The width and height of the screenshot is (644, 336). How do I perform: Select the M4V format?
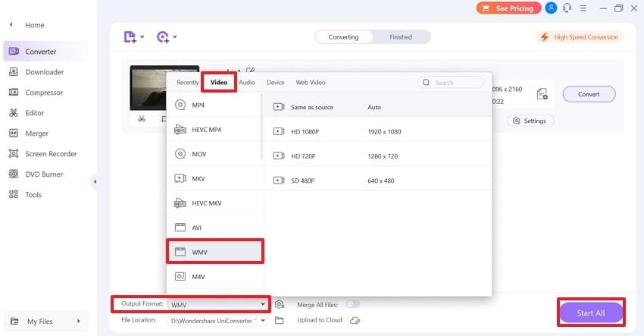(214, 277)
